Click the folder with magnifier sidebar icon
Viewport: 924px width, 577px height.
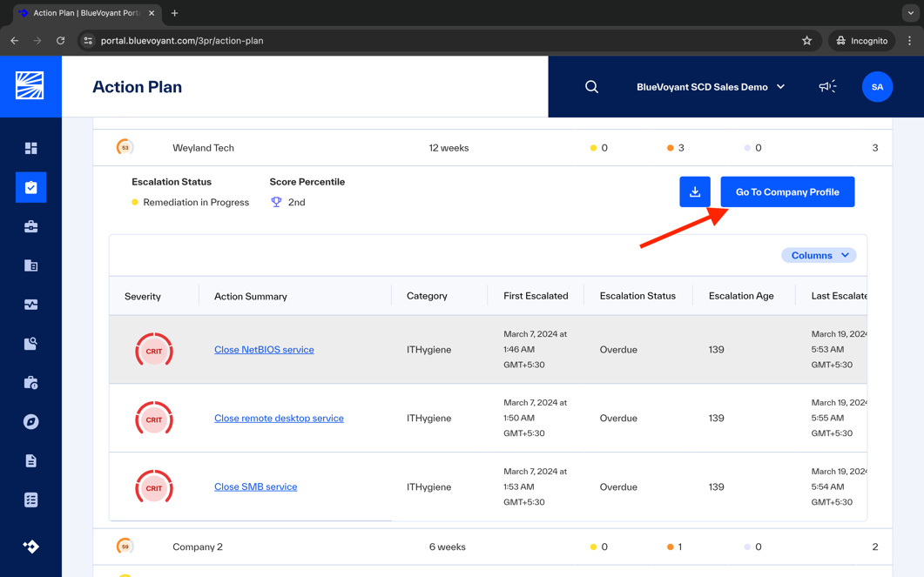[30, 344]
